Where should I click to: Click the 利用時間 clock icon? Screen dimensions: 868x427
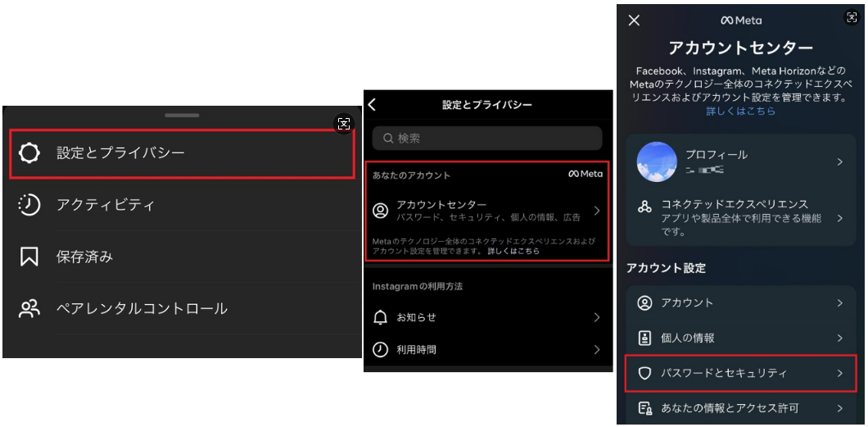click(x=380, y=349)
